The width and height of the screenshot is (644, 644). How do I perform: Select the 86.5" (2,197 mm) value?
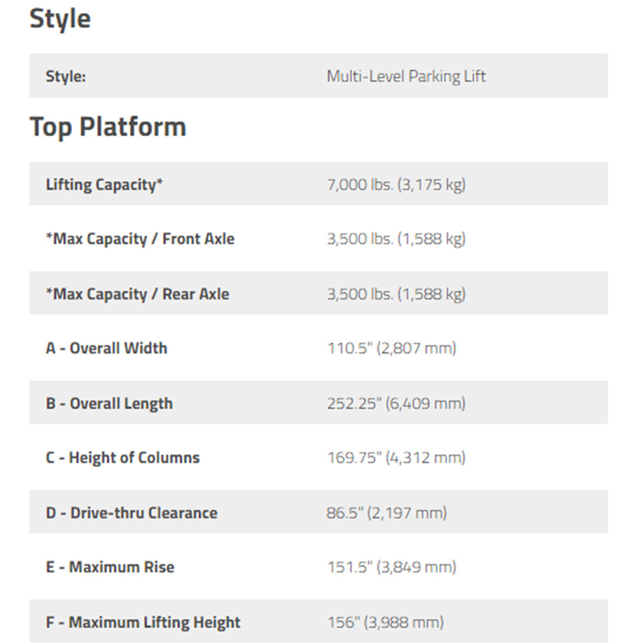coord(386,513)
